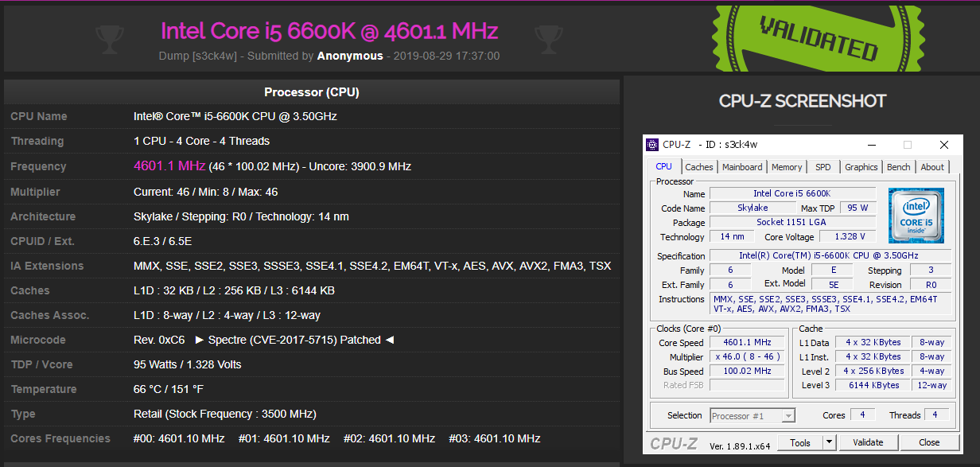
Task: Open the SPD tab
Action: coord(823,167)
